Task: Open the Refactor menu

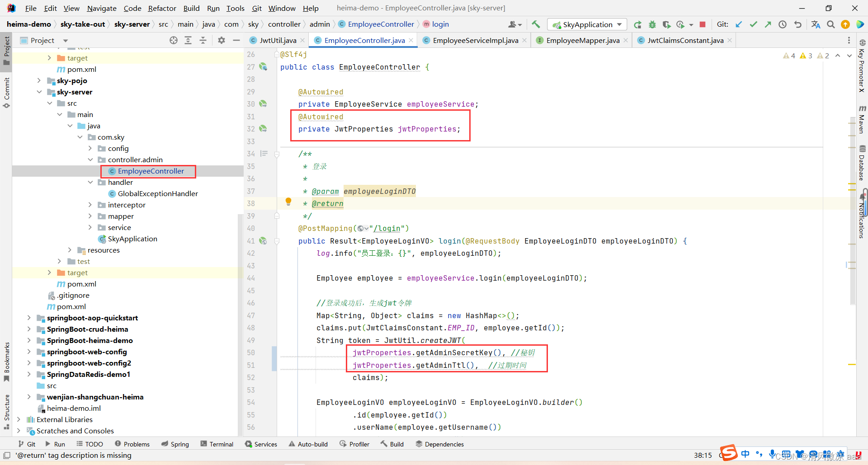Action: coord(162,8)
